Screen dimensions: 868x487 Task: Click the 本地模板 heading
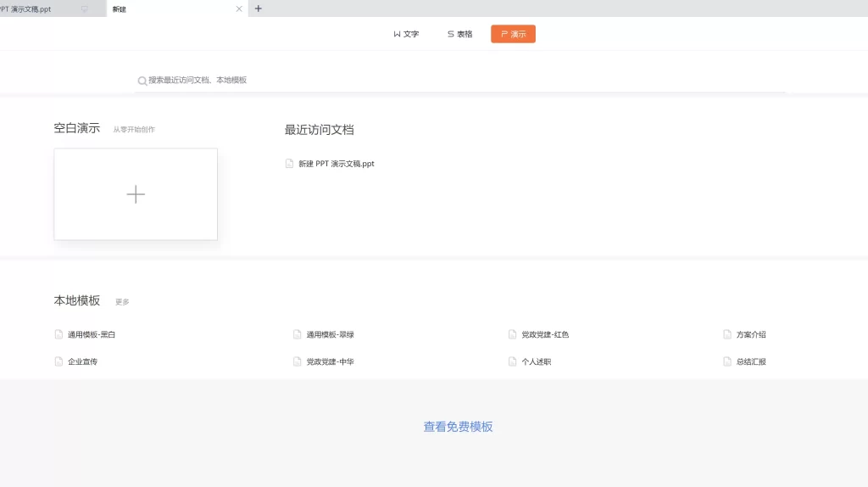pyautogui.click(x=77, y=300)
